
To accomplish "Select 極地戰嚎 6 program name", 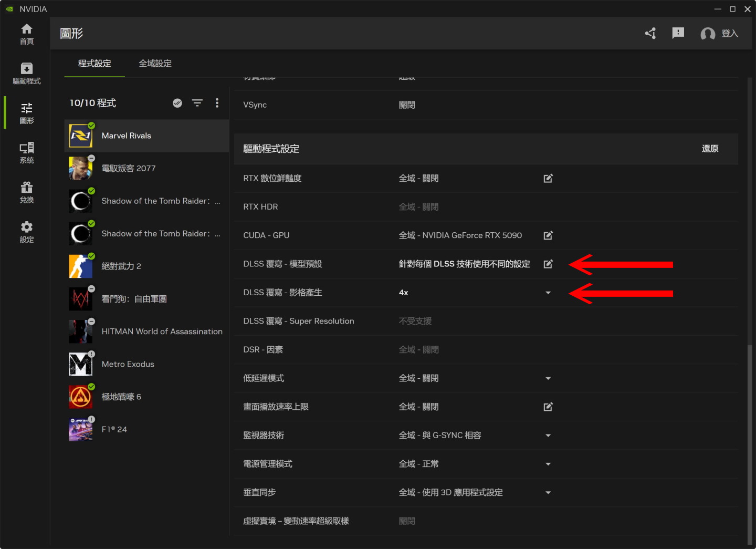I will [x=121, y=397].
